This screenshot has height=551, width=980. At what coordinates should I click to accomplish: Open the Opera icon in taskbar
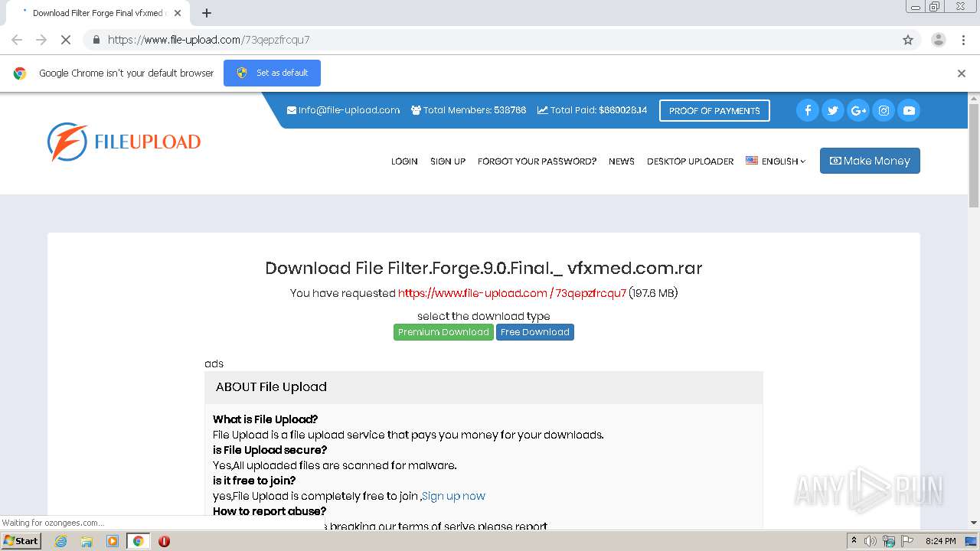[164, 541]
